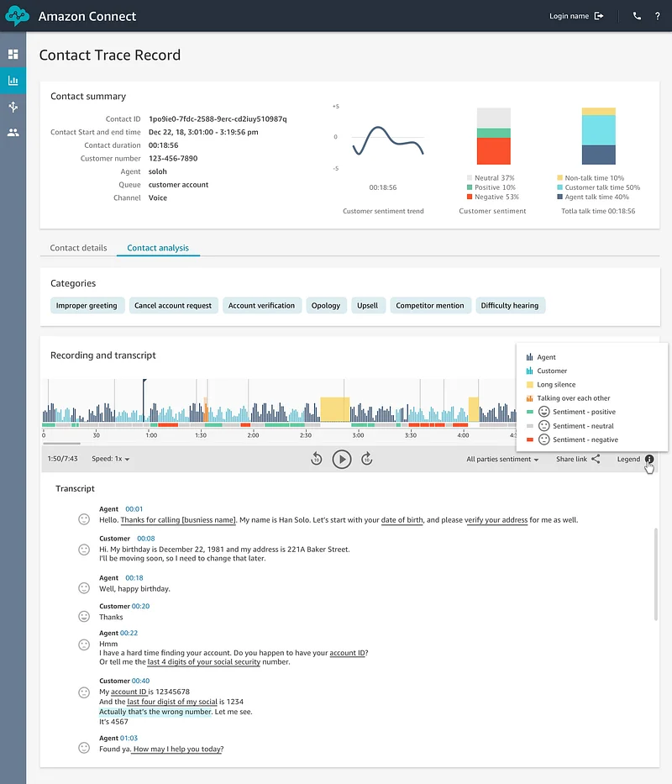Switch to the Contact details tab
672x784 pixels.
(x=78, y=248)
